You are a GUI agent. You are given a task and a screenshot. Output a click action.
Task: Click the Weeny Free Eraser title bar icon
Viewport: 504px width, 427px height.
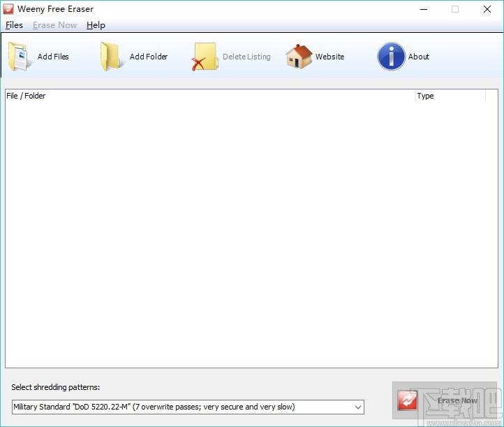coord(8,9)
